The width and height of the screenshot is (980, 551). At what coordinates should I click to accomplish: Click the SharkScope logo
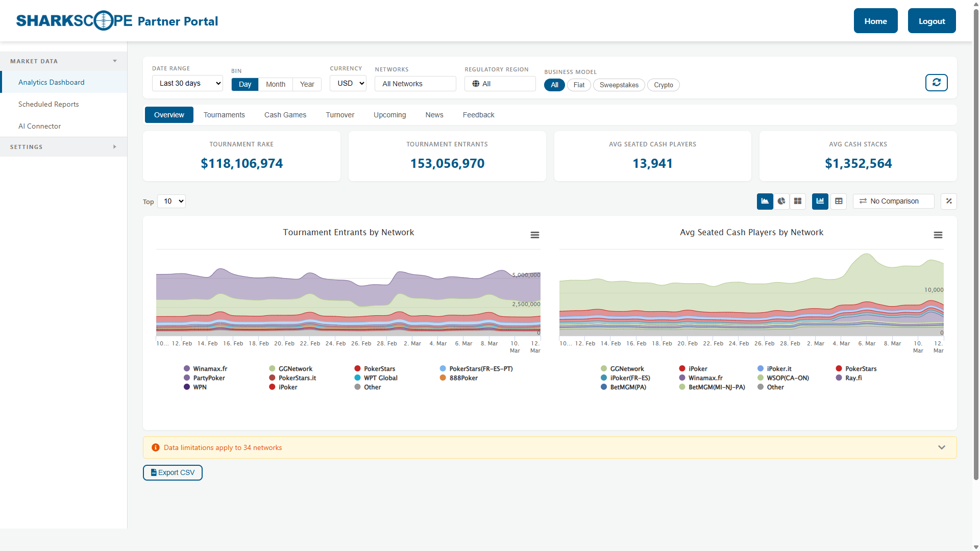tap(74, 21)
